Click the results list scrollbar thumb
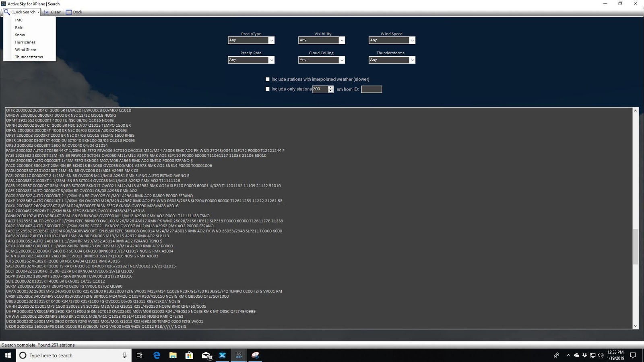 (x=636, y=247)
